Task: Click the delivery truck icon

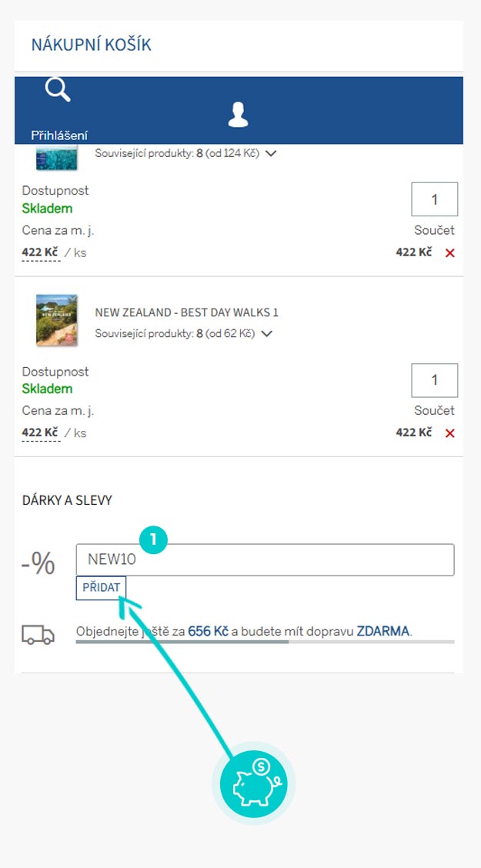Action: pos(38,635)
